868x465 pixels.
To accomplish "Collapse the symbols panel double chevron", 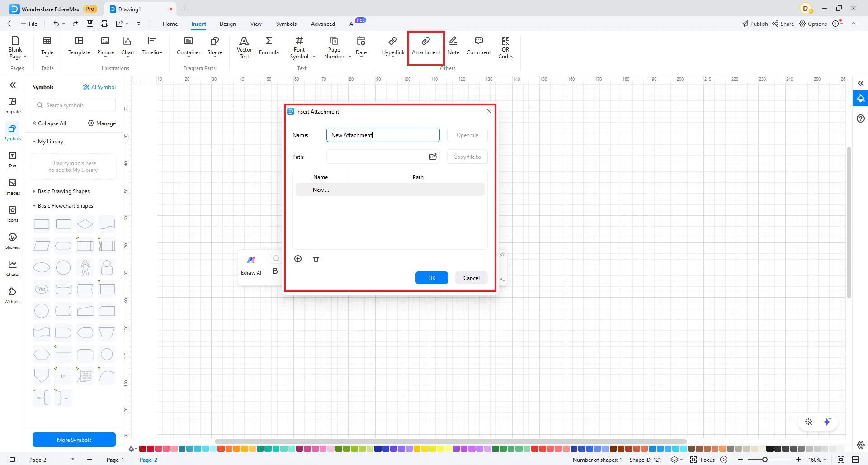I will tap(13, 85).
